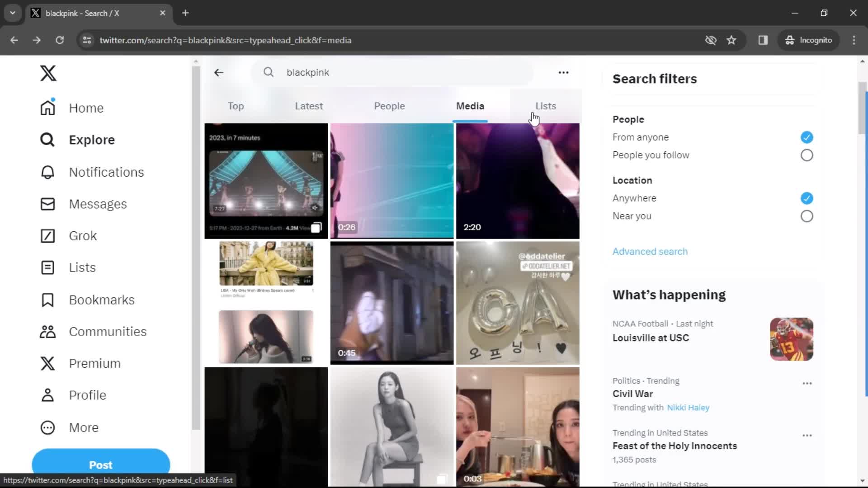This screenshot has width=868, height=488.
Task: Open search options three-dot menu
Action: 563,72
